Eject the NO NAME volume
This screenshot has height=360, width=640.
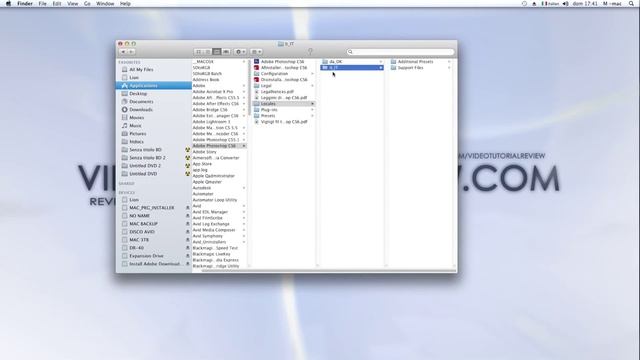[188, 216]
